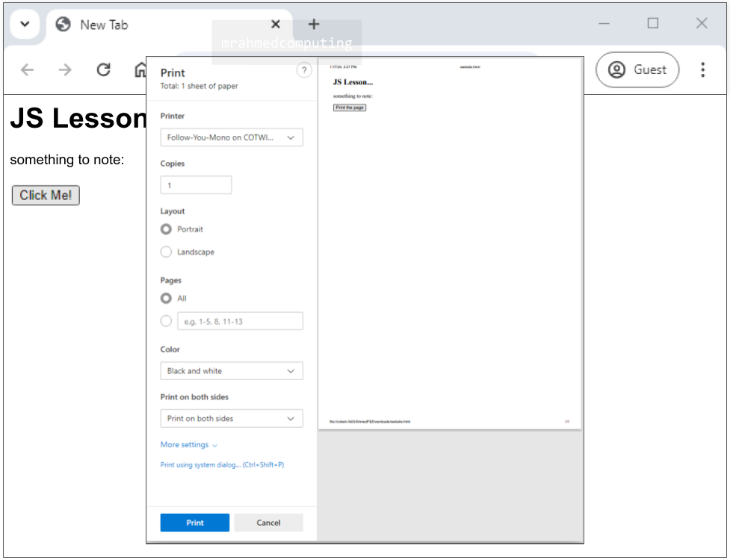The height and width of the screenshot is (560, 730).
Task: Open the tab search dropdown arrow
Action: click(25, 24)
